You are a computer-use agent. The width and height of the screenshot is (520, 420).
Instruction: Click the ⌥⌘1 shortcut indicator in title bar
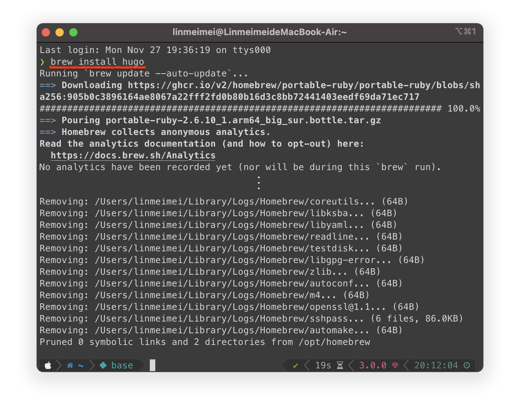(x=465, y=32)
